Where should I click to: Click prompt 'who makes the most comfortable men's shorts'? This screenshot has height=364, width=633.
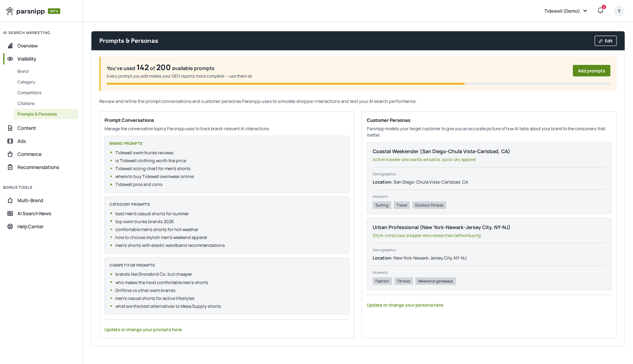click(x=162, y=282)
